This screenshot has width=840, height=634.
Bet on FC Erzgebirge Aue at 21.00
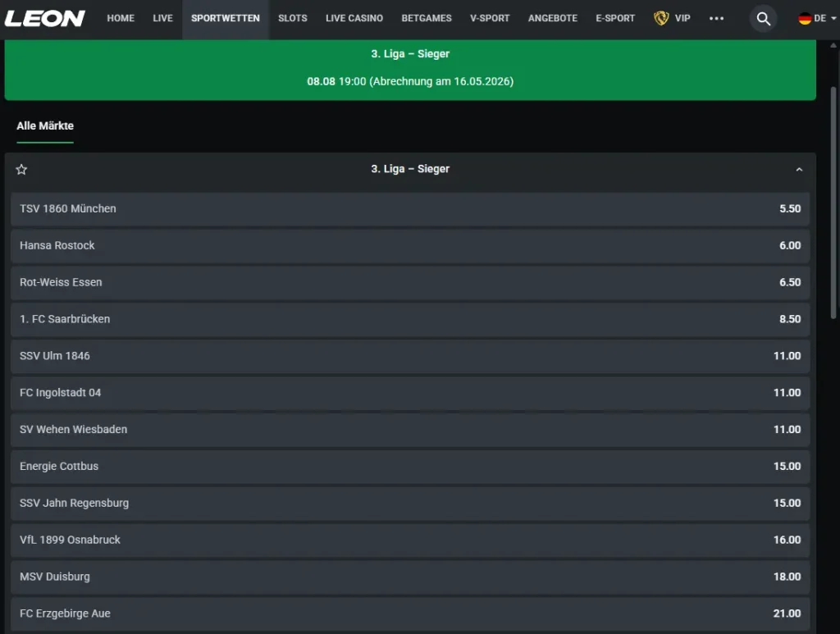(x=410, y=613)
